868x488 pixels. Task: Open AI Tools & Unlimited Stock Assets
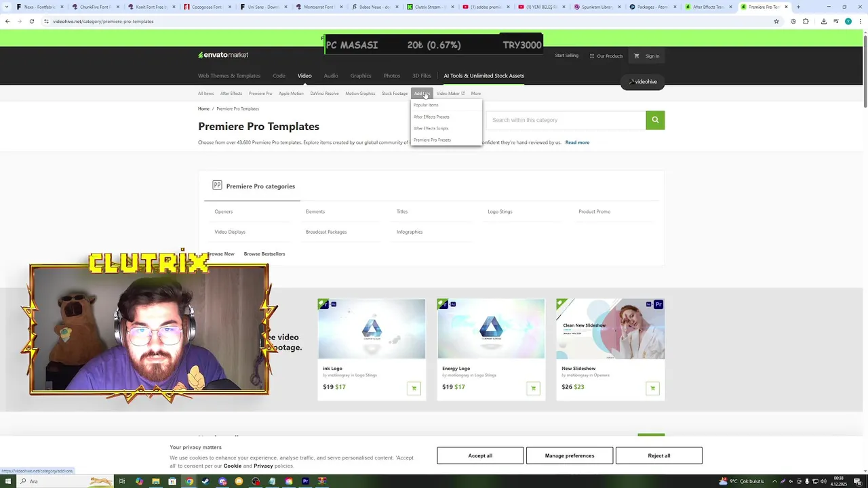click(484, 75)
